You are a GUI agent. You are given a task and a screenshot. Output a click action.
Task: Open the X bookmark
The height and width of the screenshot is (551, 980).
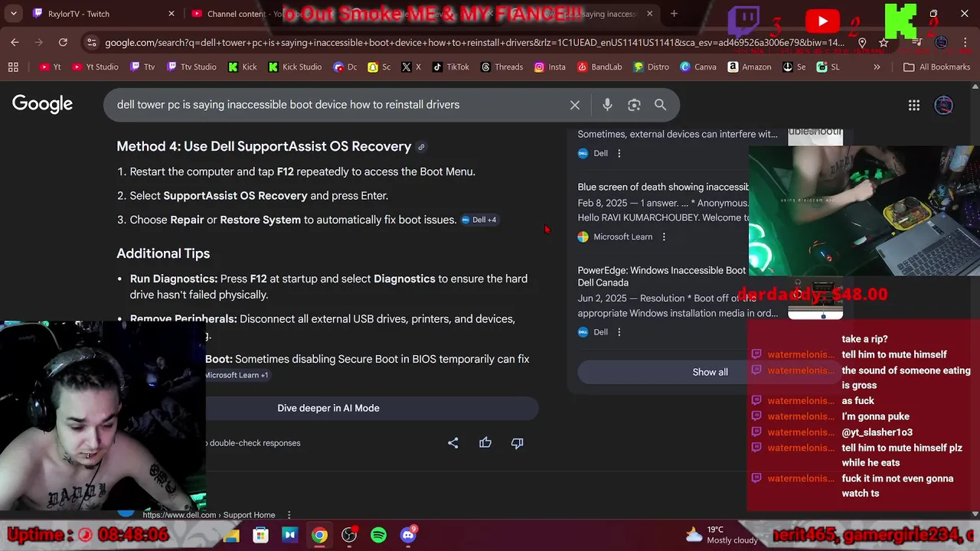(x=411, y=67)
